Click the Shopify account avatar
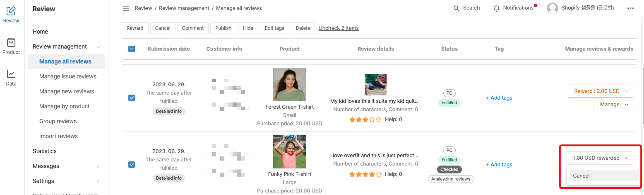The width and height of the screenshot is (644, 195). click(x=553, y=8)
